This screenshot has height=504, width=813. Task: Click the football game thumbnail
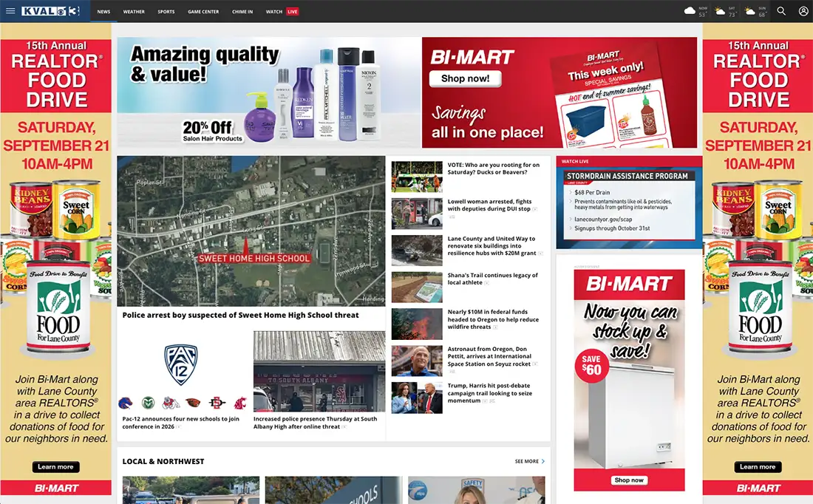[417, 177]
